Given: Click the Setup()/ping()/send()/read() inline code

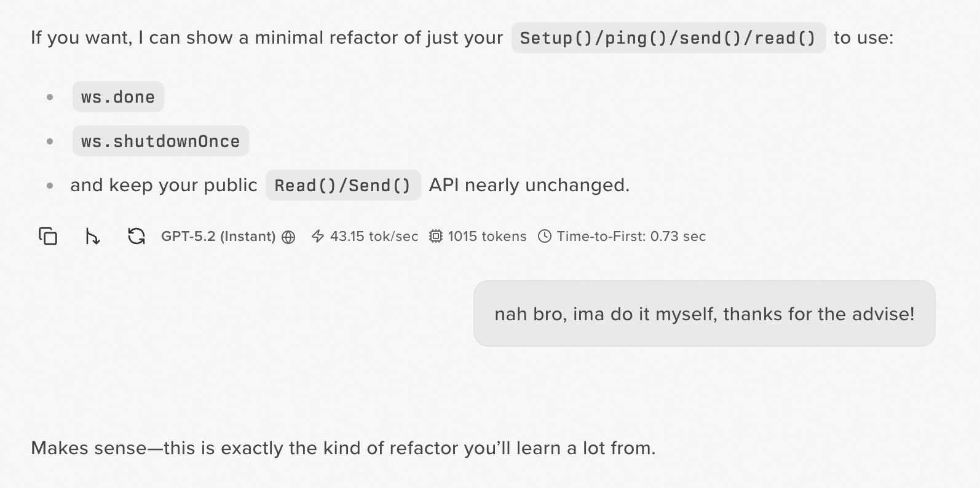Looking at the screenshot, I should (x=668, y=37).
